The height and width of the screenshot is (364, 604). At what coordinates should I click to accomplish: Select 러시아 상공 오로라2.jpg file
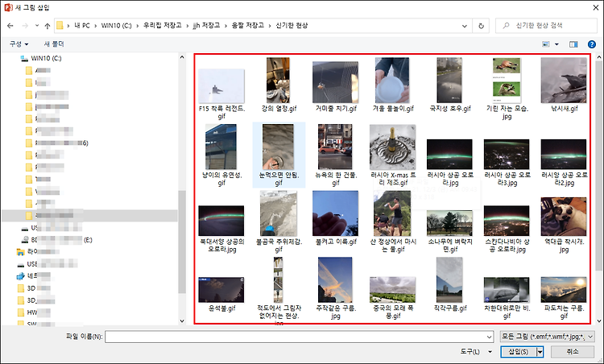564,163
